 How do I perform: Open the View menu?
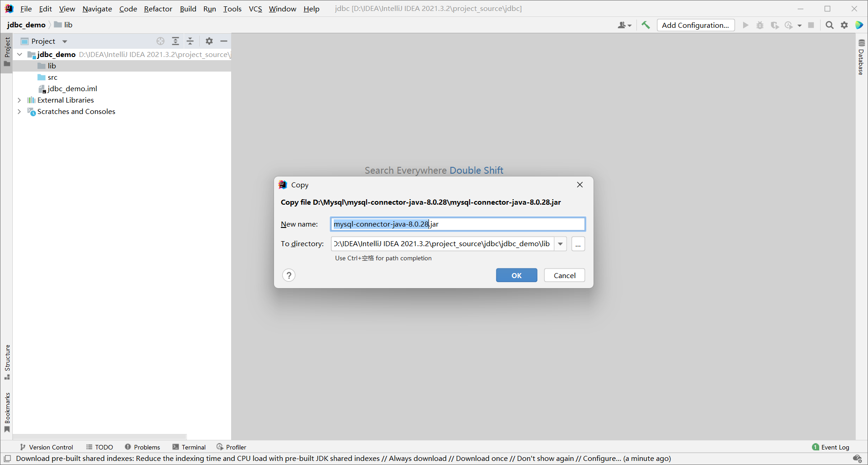pyautogui.click(x=67, y=9)
